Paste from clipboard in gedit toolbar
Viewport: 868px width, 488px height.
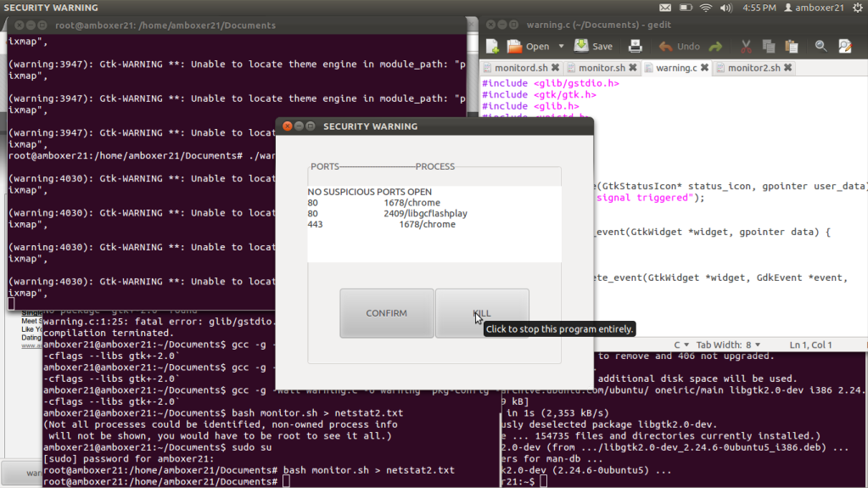[x=792, y=47]
